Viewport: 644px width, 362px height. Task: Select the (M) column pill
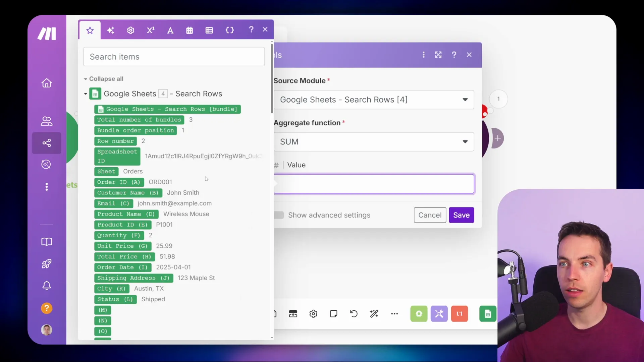coord(103,310)
